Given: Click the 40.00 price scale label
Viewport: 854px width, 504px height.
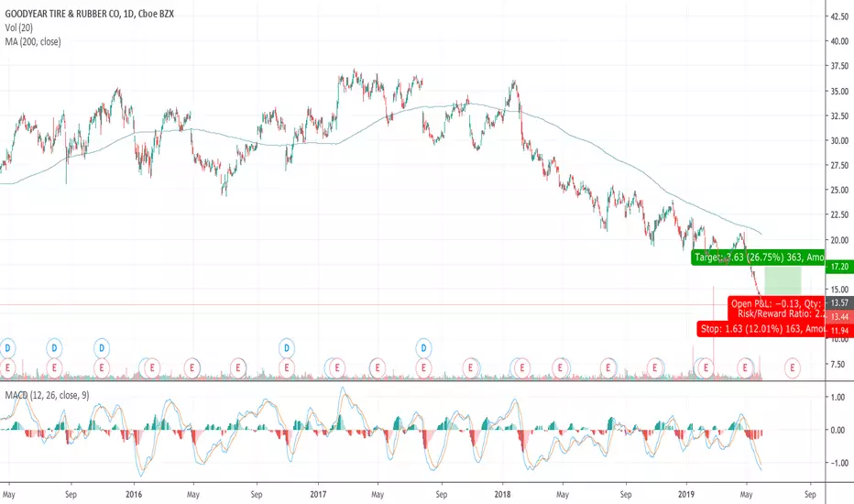Looking at the screenshot, I should (x=839, y=41).
